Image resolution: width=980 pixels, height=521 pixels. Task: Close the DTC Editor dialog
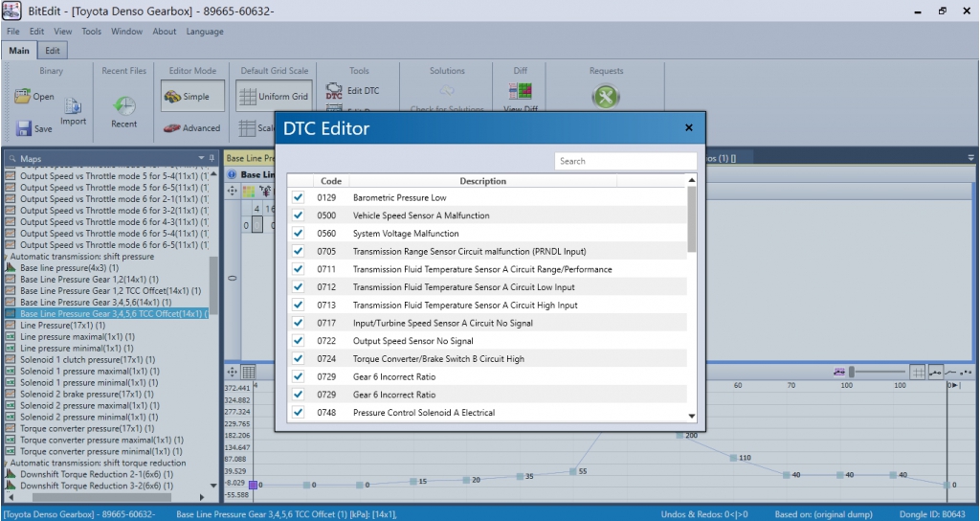pyautogui.click(x=689, y=127)
